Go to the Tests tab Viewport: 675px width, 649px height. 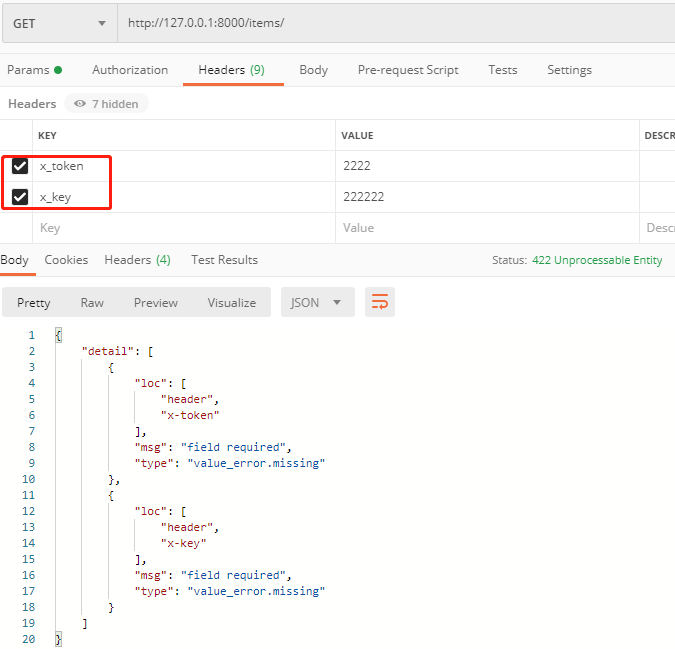click(502, 70)
